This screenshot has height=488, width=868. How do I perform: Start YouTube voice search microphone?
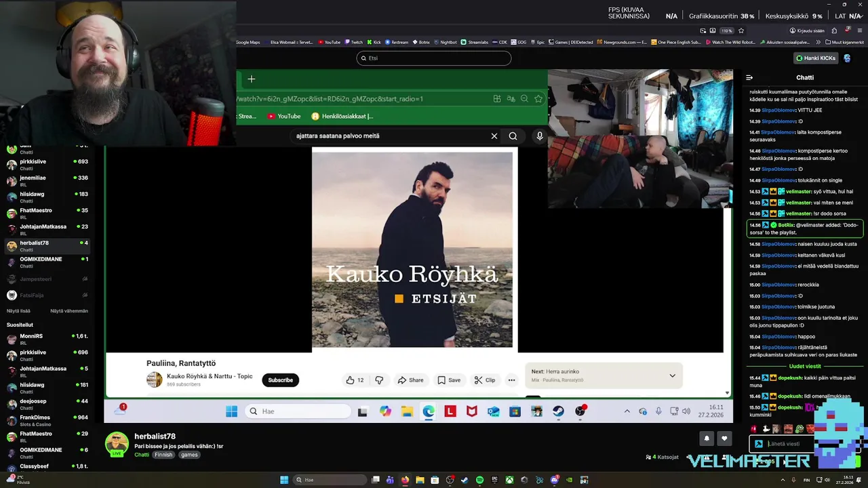point(539,136)
